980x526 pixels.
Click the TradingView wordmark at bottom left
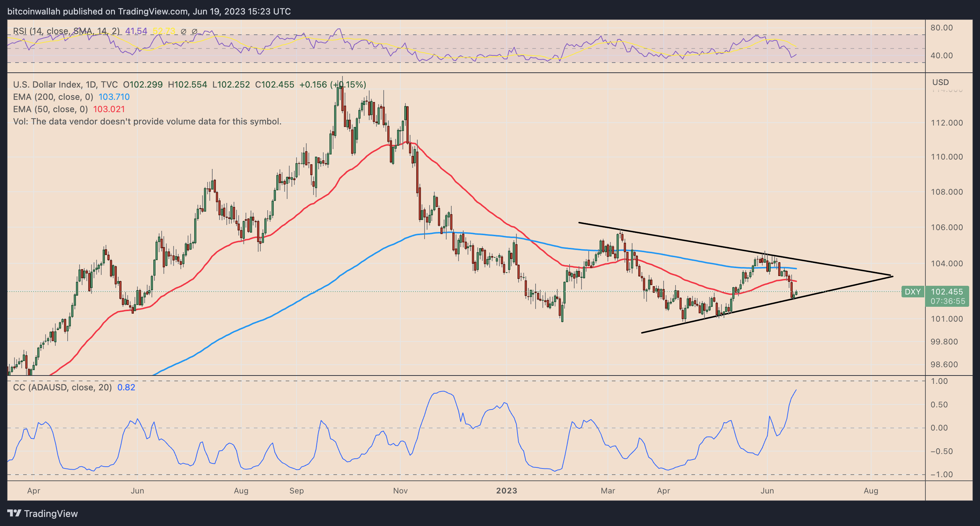tap(51, 513)
